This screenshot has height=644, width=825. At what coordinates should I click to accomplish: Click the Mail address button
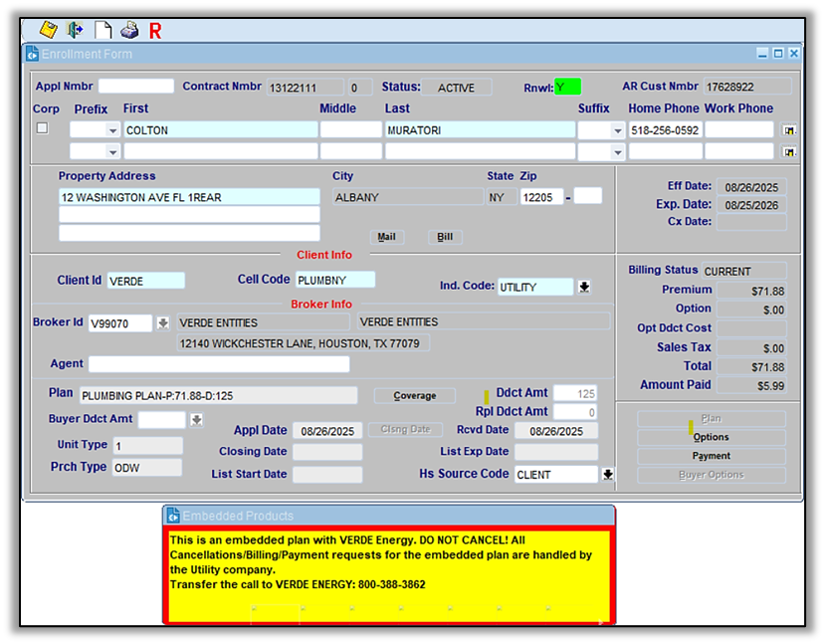click(x=386, y=237)
